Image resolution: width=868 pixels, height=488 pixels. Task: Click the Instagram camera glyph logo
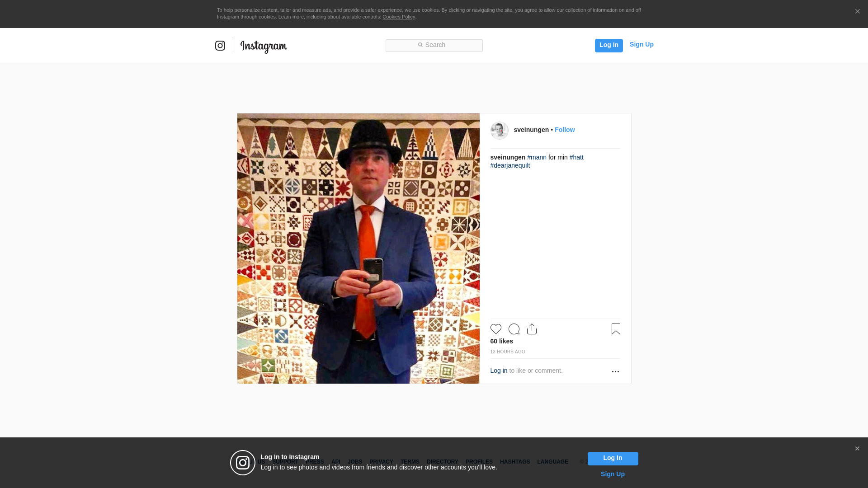pyautogui.click(x=220, y=46)
